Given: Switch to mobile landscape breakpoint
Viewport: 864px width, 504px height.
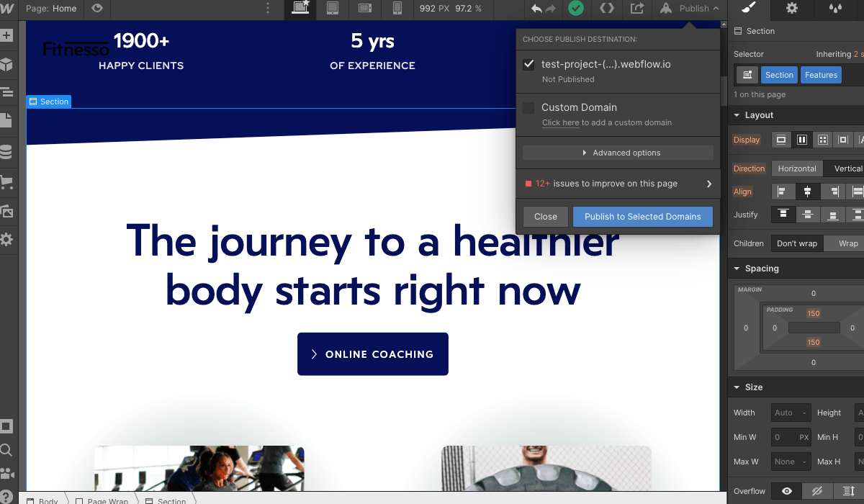Looking at the screenshot, I should pos(365,9).
